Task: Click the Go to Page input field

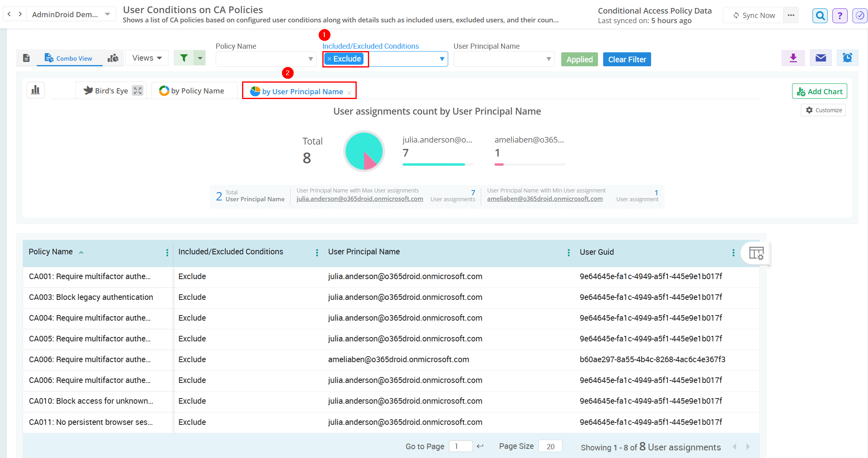Action: (461, 446)
